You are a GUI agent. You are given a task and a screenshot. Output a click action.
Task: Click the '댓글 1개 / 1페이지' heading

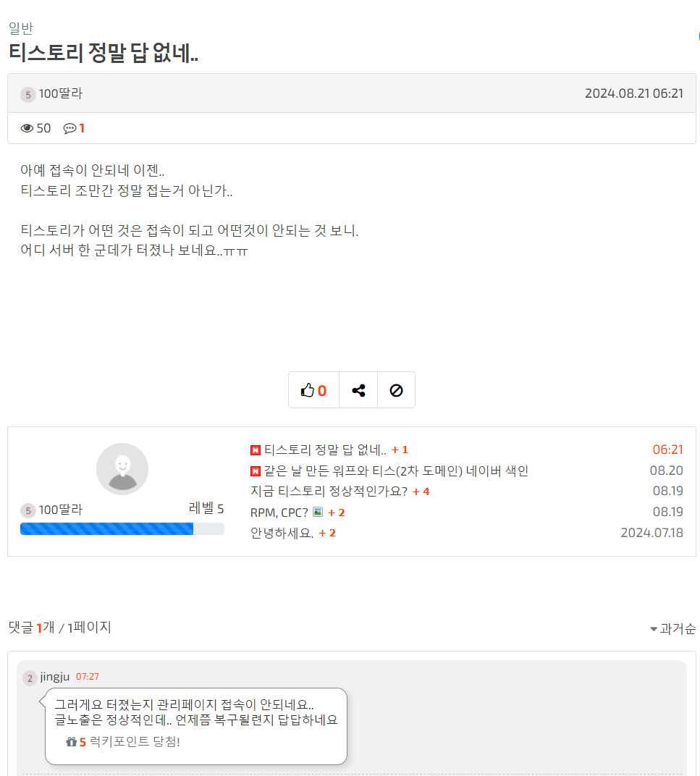(x=60, y=628)
